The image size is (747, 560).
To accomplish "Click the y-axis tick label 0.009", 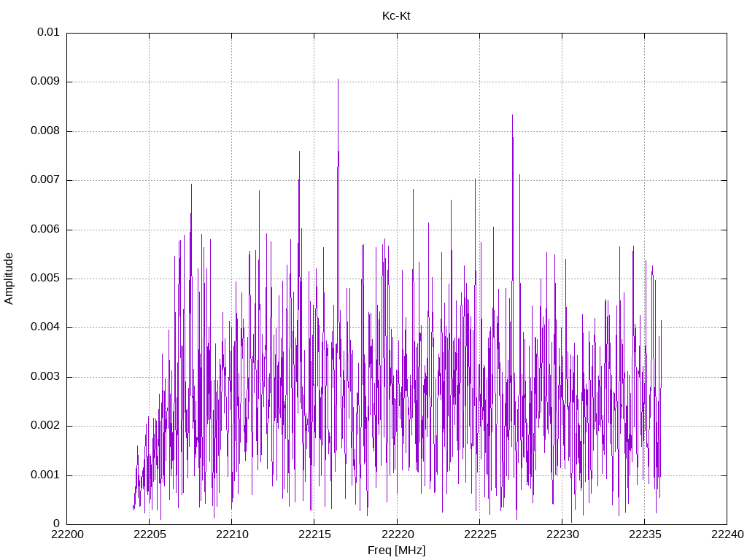I will [45, 82].
